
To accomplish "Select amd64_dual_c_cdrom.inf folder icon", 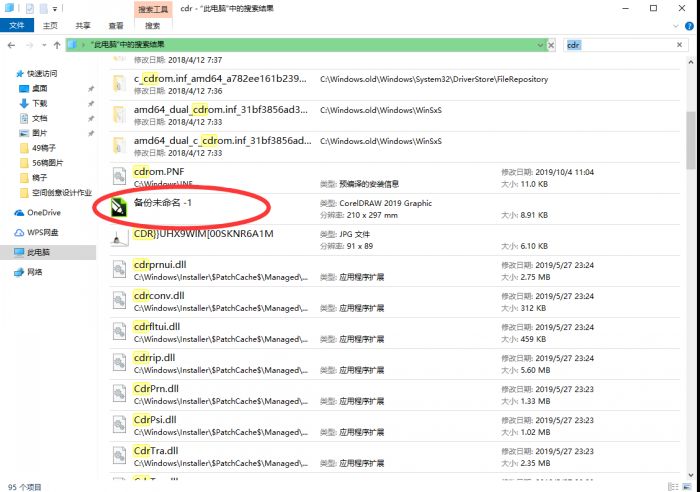I will [x=119, y=146].
